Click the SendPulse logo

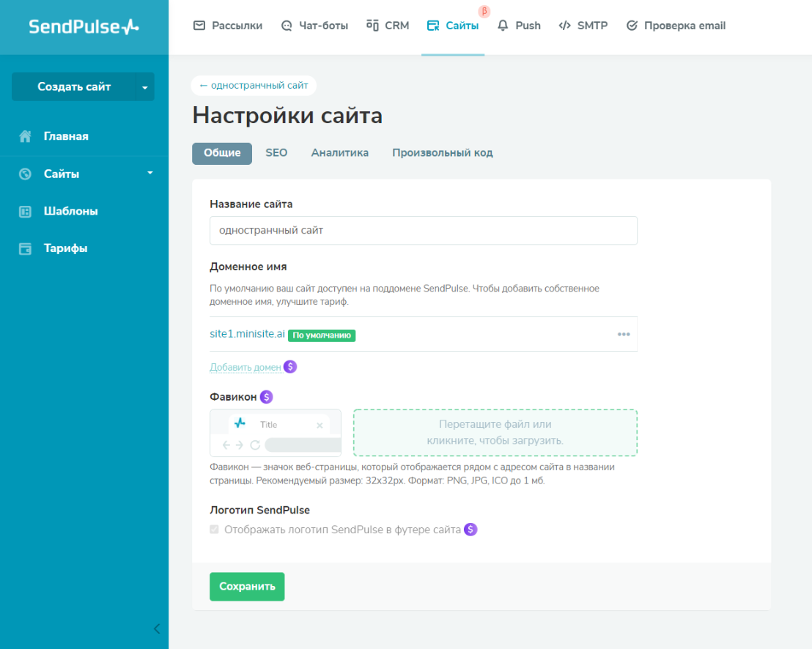coord(84,26)
